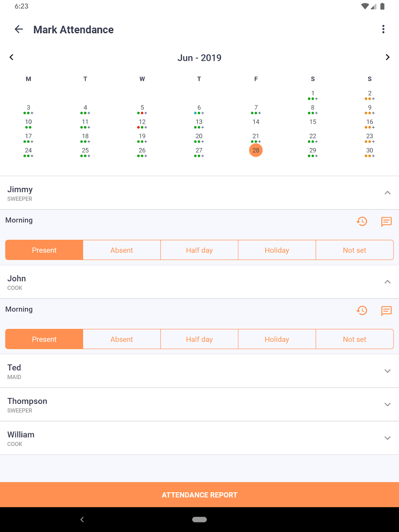Tap the back arrow in the top bar

[18, 29]
